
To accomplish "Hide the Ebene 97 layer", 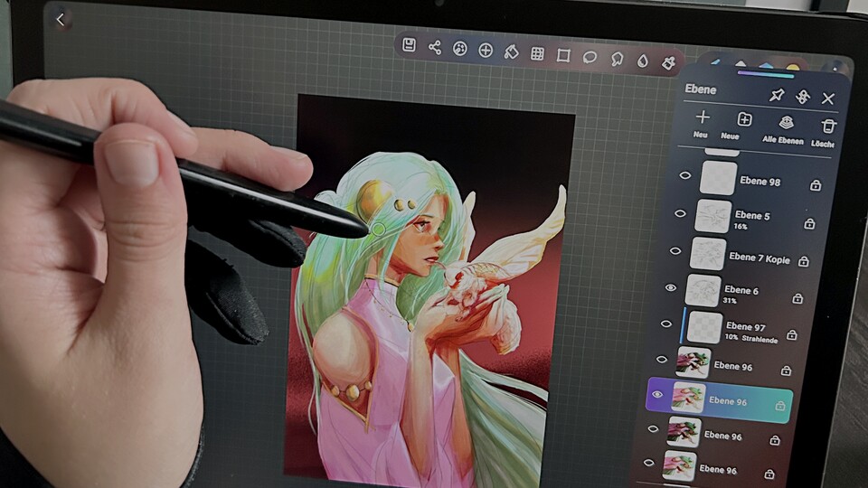I will (666, 324).
